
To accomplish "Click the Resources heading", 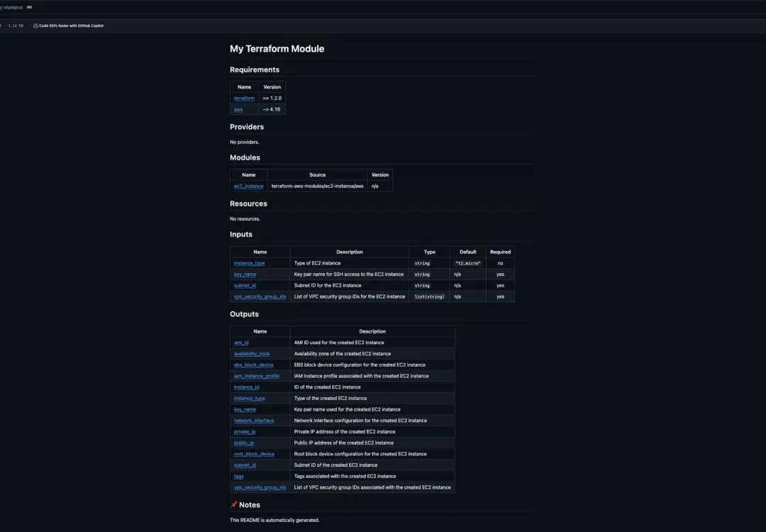I will 249,204.
